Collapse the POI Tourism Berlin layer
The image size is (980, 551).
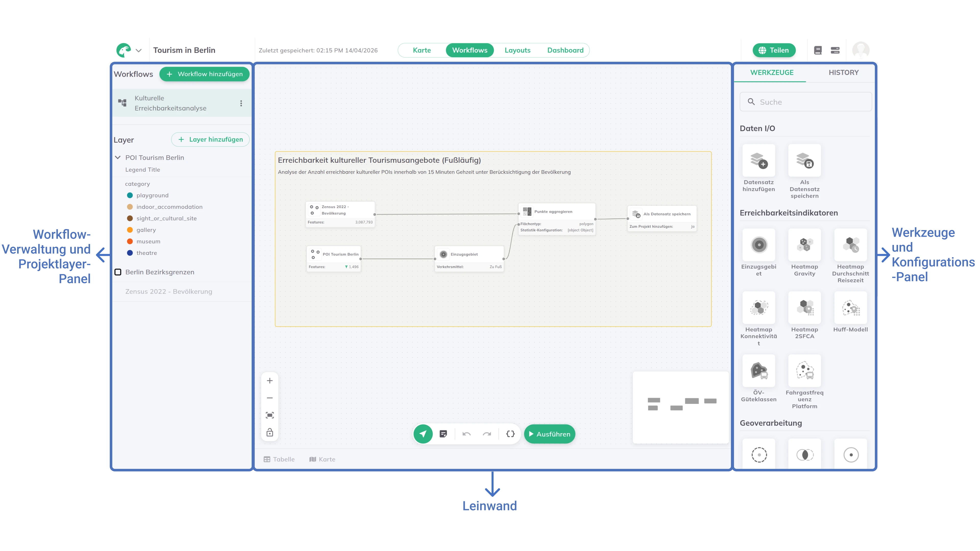118,157
